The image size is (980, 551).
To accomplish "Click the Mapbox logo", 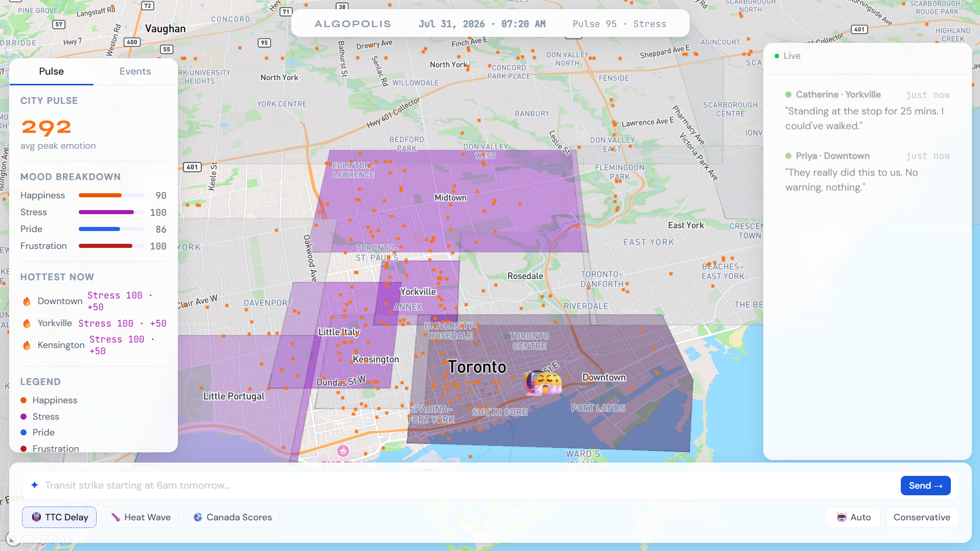I will 39,538.
